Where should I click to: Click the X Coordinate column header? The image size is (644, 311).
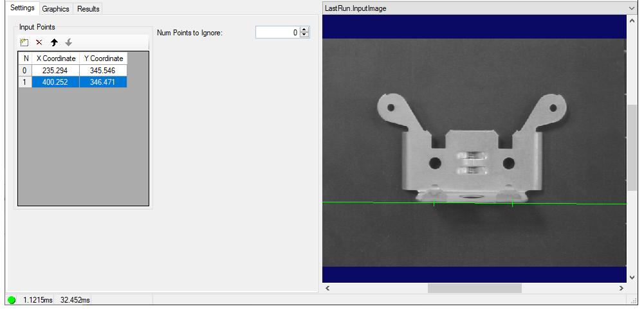pyautogui.click(x=55, y=58)
